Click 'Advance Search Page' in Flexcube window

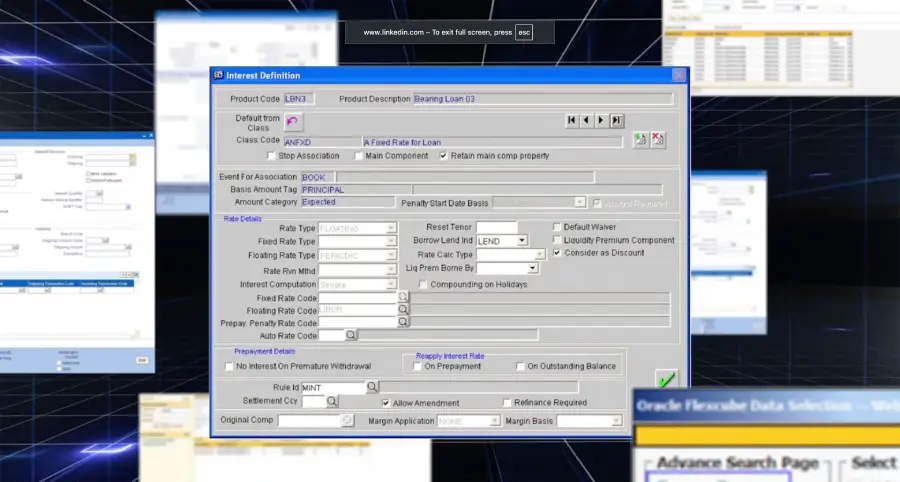click(x=738, y=462)
